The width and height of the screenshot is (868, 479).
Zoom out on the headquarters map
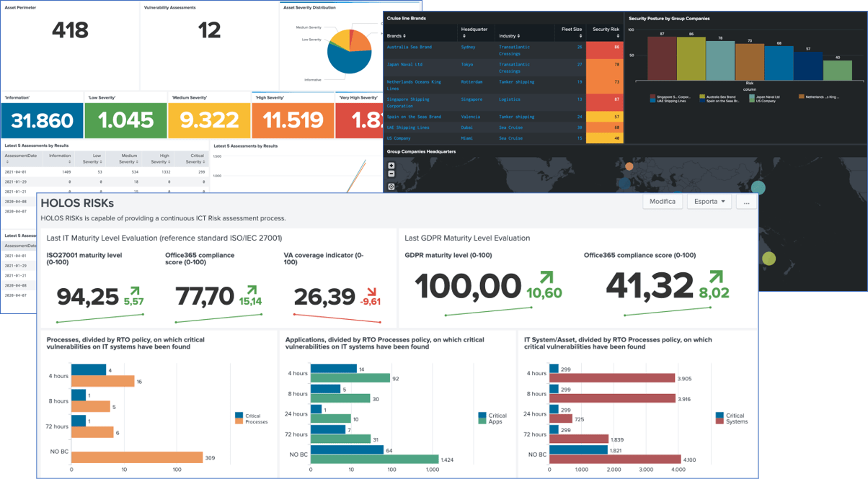coord(391,174)
